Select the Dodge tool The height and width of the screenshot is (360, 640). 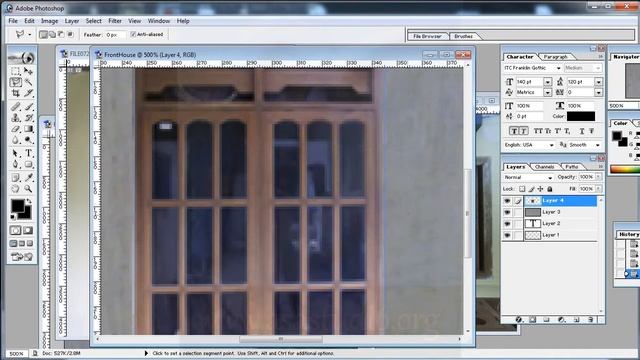(28, 140)
